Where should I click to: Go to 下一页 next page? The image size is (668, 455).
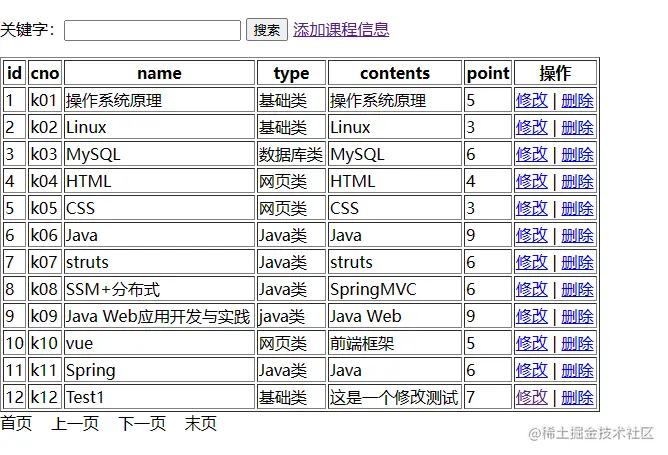[x=142, y=423]
